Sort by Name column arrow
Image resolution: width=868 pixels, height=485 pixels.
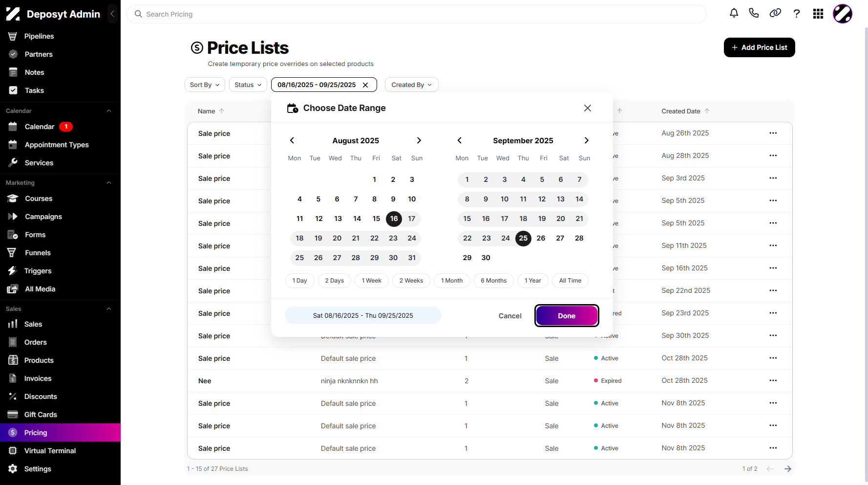point(222,111)
